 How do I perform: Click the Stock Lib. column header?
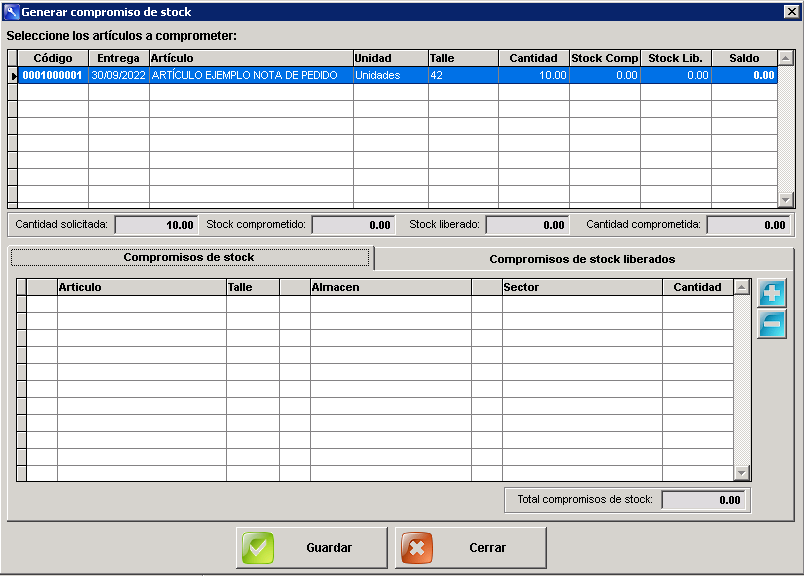[x=676, y=58]
